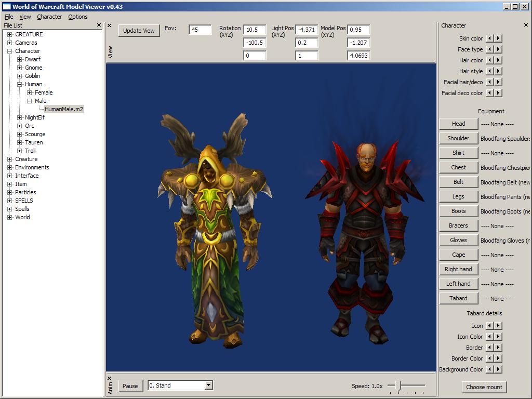Image resolution: width=532 pixels, height=399 pixels.
Task: Click the Fov input field
Action: click(200, 30)
